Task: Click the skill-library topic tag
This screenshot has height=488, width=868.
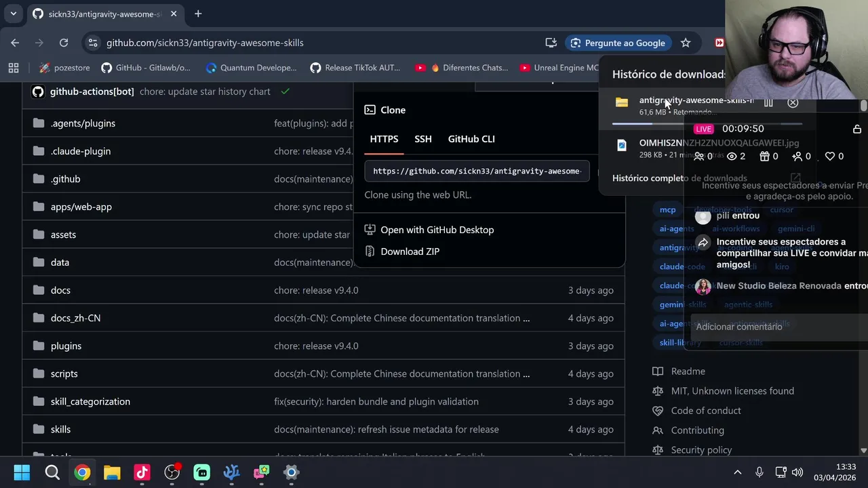Action: click(x=680, y=343)
